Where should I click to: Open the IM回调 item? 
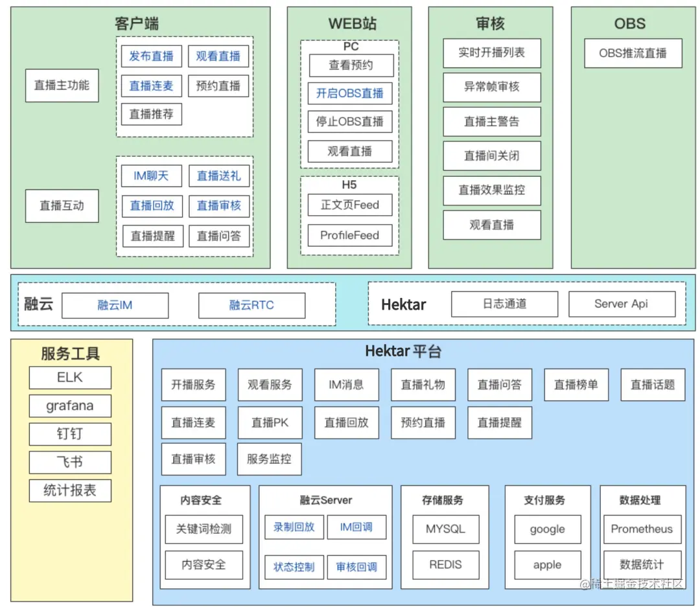tap(356, 527)
